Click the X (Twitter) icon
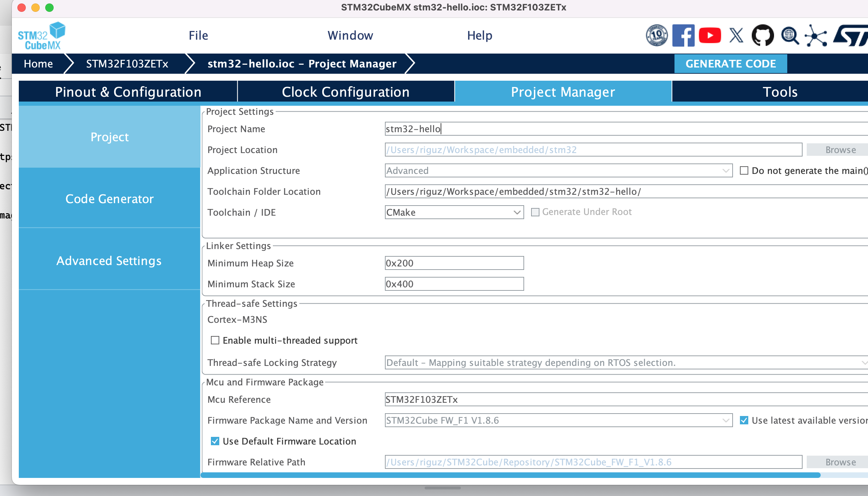Viewport: 868px width, 496px height. pyautogui.click(x=736, y=35)
